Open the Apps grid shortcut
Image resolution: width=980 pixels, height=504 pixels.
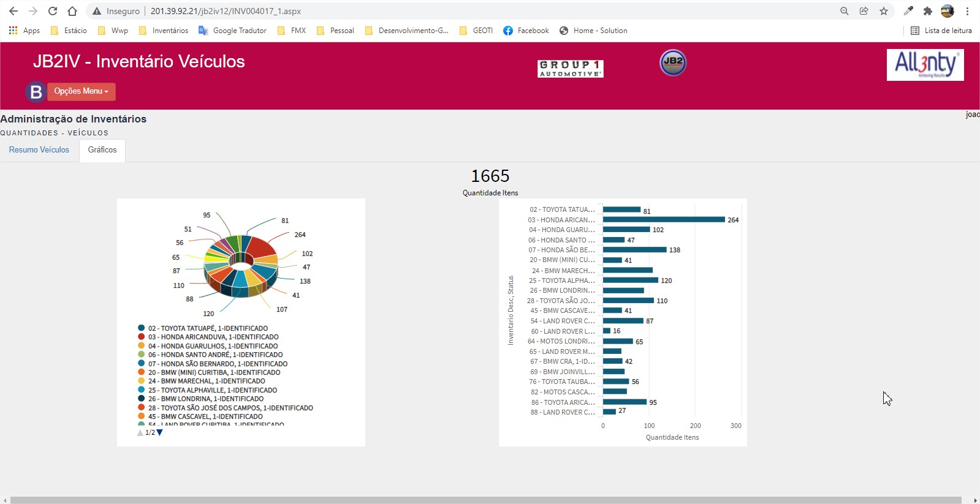(x=25, y=31)
